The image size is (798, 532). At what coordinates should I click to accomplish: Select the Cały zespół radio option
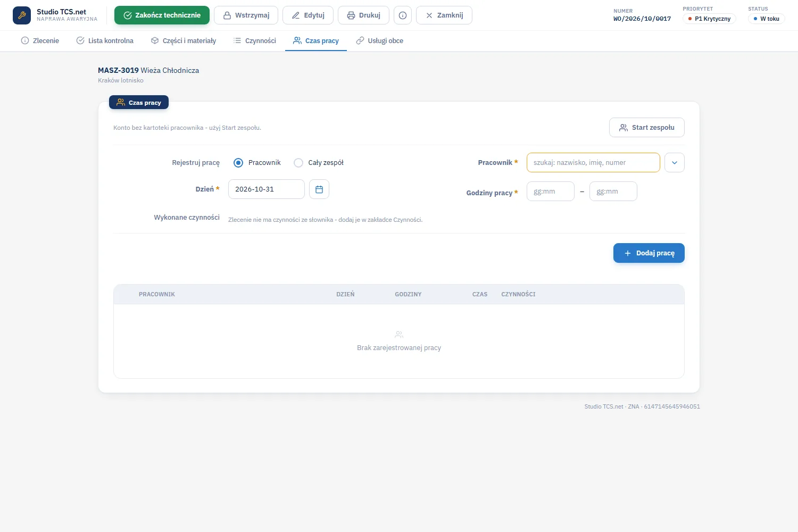coord(298,163)
